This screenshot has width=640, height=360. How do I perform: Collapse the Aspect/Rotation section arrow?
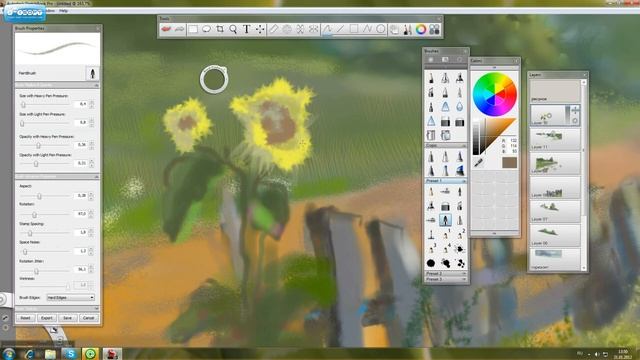(x=96, y=177)
